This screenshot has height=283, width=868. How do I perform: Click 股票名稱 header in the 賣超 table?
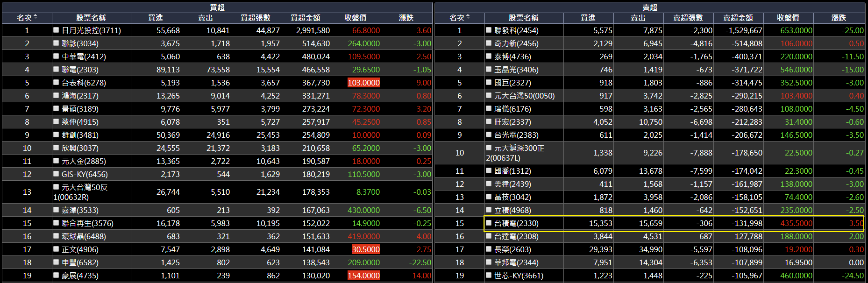tap(524, 18)
